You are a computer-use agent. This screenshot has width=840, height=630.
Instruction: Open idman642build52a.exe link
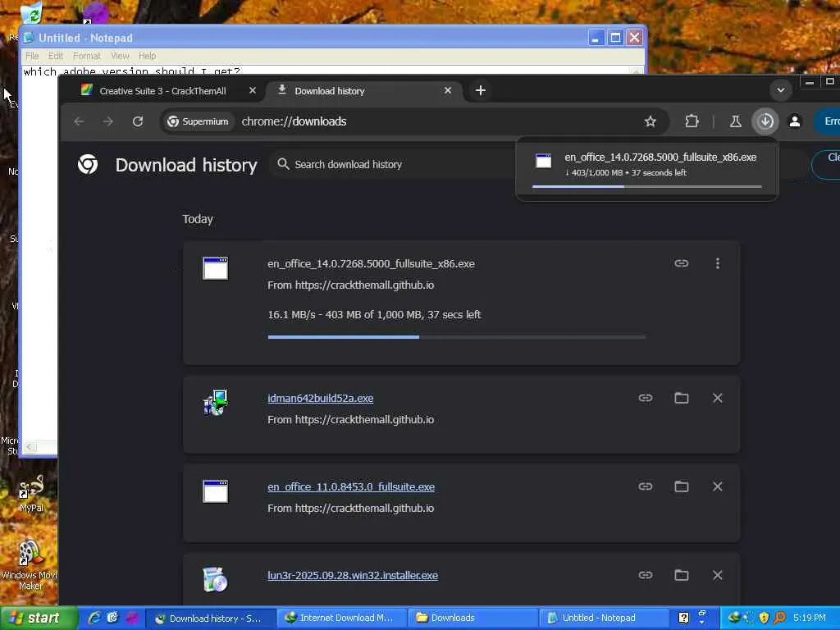point(321,398)
